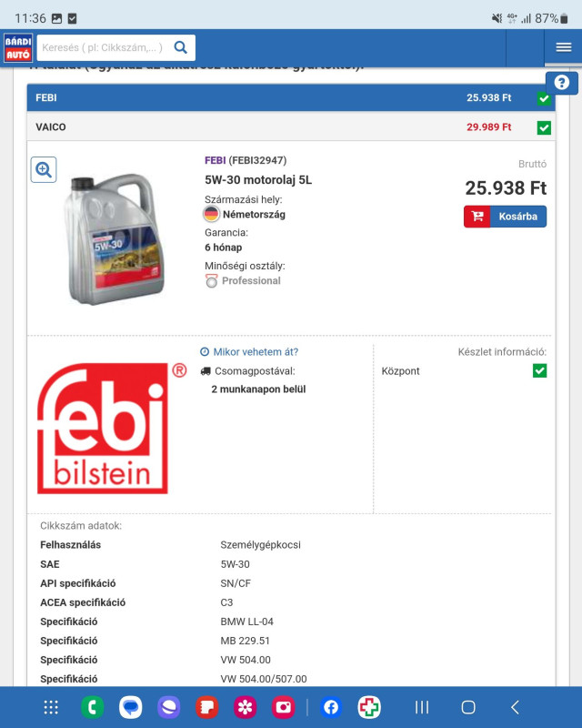582x728 pixels.
Task: Open the Camera app
Action: tap(283, 708)
